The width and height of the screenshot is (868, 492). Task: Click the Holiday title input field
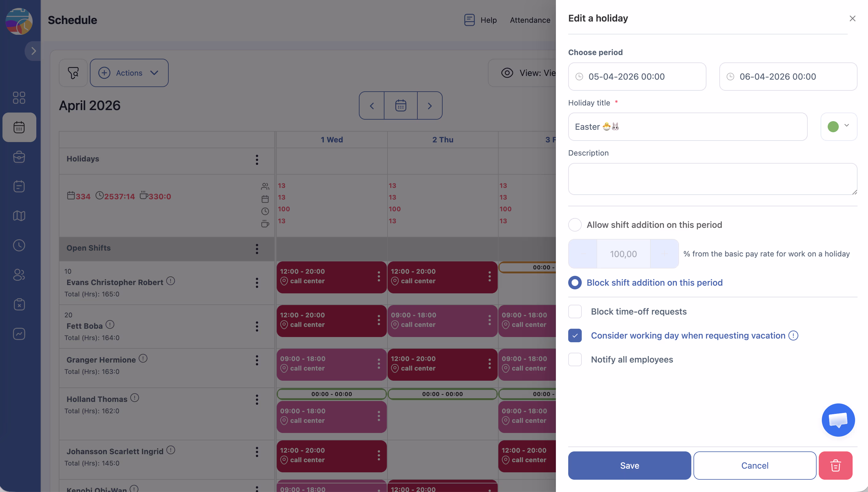[687, 127]
